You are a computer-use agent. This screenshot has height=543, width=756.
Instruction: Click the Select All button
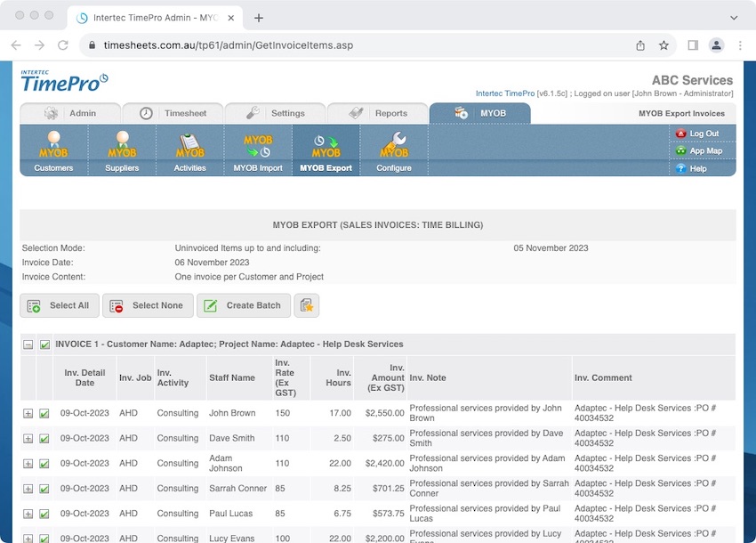pyautogui.click(x=60, y=305)
